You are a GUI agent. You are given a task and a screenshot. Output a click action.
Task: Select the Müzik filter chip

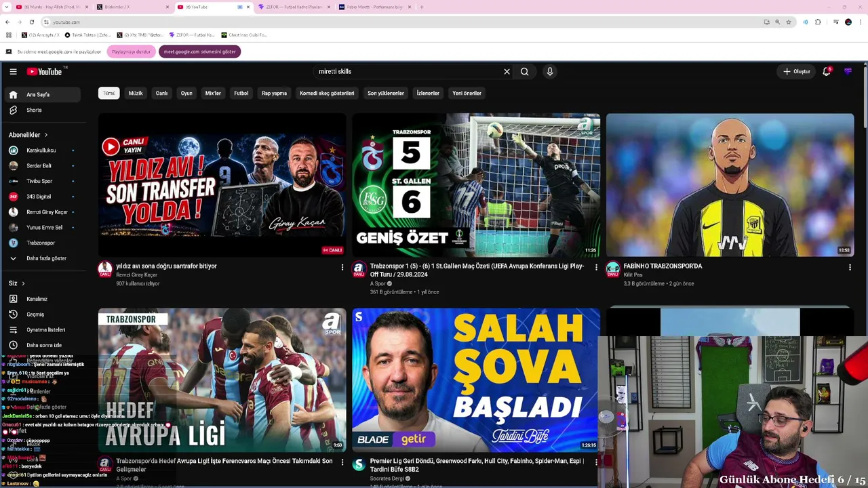(x=136, y=93)
